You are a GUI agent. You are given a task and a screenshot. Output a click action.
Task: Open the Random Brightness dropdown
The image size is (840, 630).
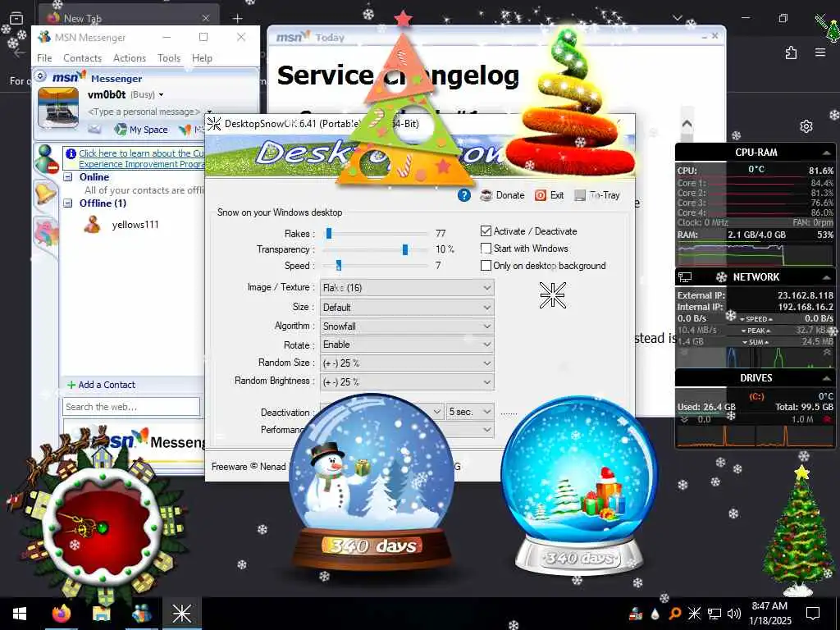coord(407,382)
